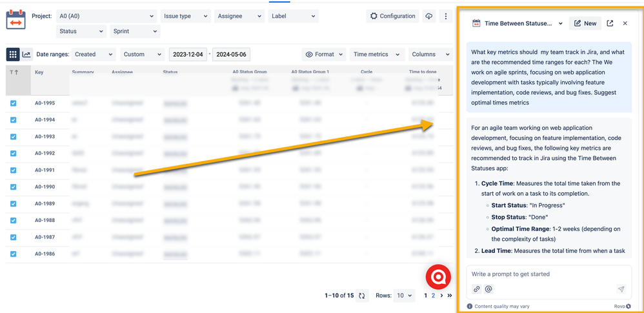Click the @ mention icon
This screenshot has width=644, height=313.
pyautogui.click(x=488, y=289)
